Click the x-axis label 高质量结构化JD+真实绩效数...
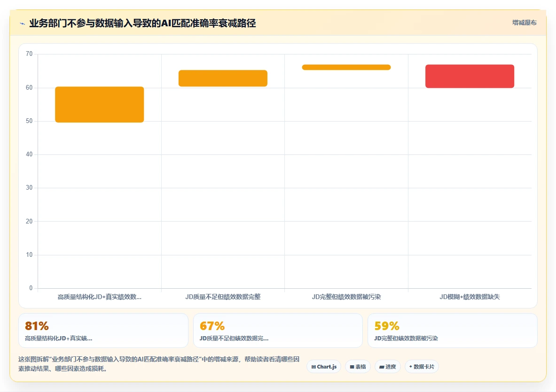The width and height of the screenshot is (556, 392). (x=99, y=297)
